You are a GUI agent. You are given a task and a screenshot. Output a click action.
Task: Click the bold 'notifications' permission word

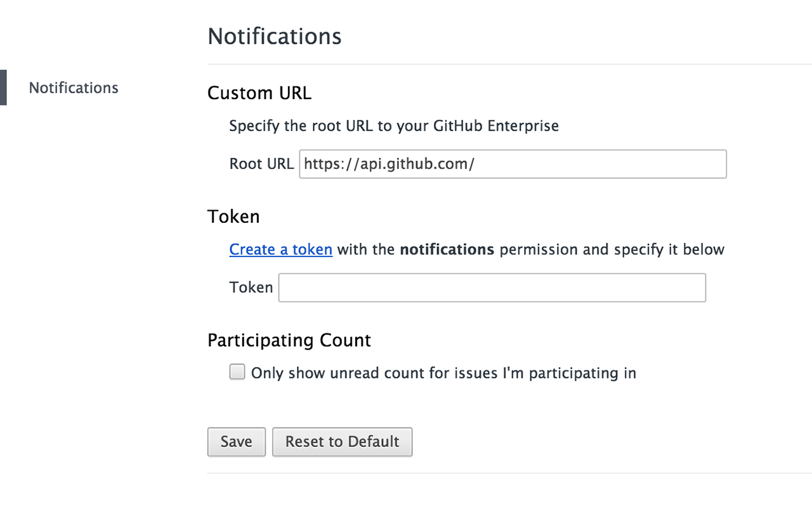point(447,250)
